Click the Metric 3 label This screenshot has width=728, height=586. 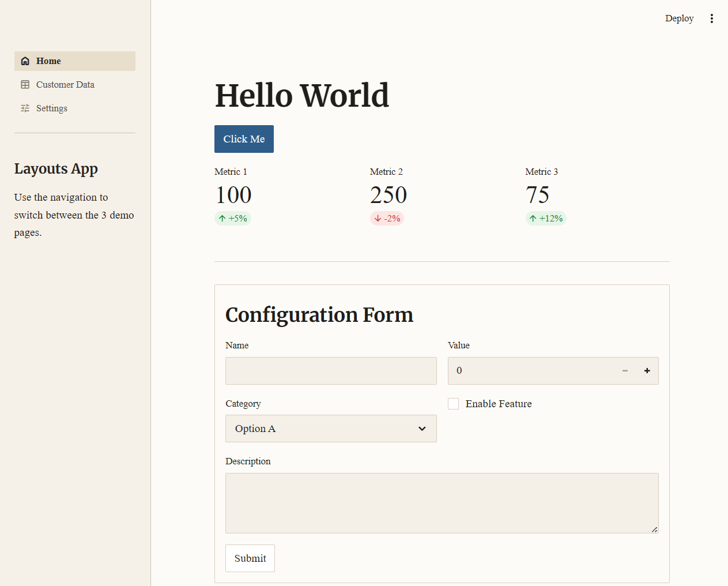(542, 172)
